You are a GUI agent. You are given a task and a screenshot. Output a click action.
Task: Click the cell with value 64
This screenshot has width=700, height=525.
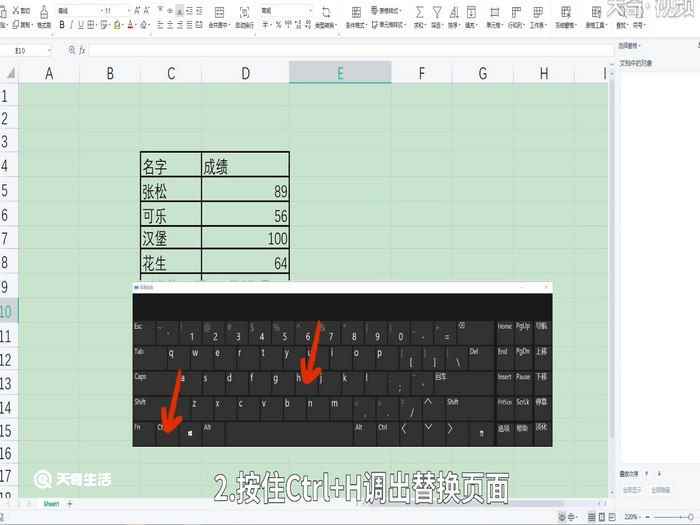pyautogui.click(x=246, y=262)
